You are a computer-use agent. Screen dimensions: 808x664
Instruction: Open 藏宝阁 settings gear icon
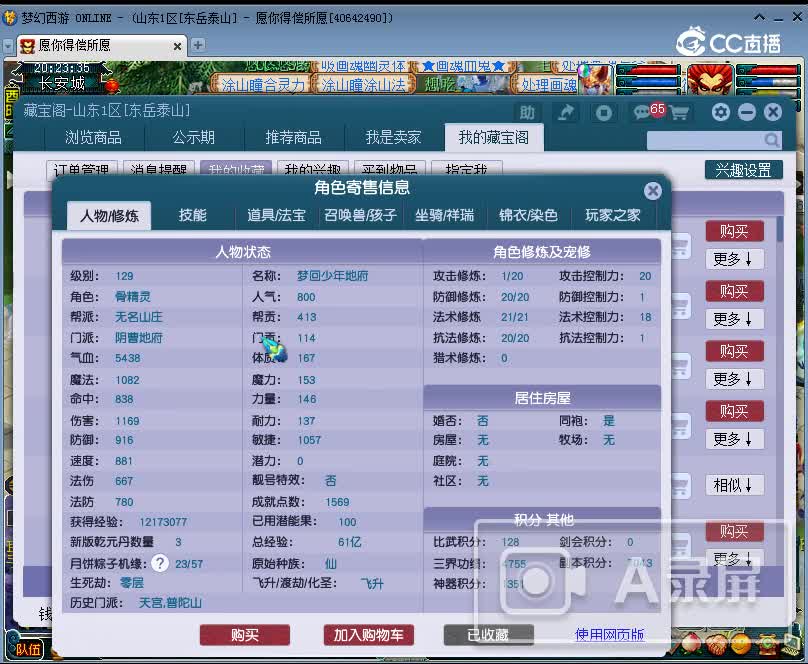(720, 112)
